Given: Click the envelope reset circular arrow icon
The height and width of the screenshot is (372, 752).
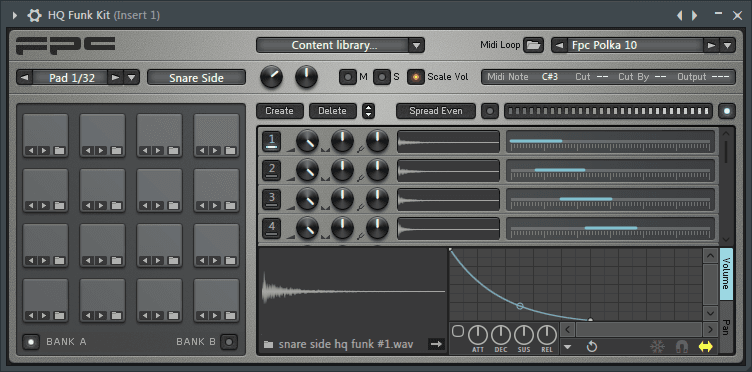Looking at the screenshot, I should (x=592, y=347).
